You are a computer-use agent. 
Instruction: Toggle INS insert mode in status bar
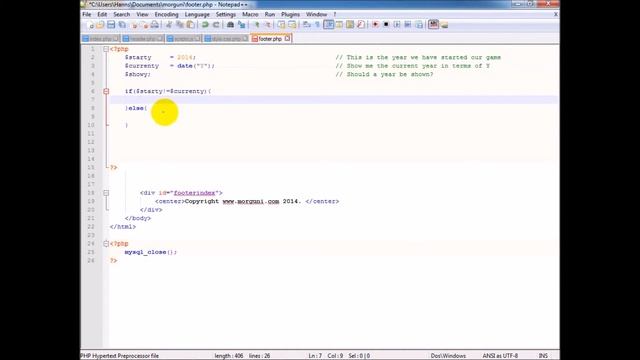[x=543, y=356]
